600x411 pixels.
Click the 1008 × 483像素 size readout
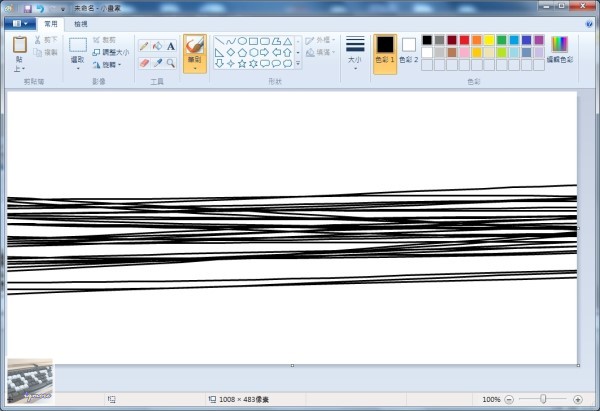tap(244, 400)
